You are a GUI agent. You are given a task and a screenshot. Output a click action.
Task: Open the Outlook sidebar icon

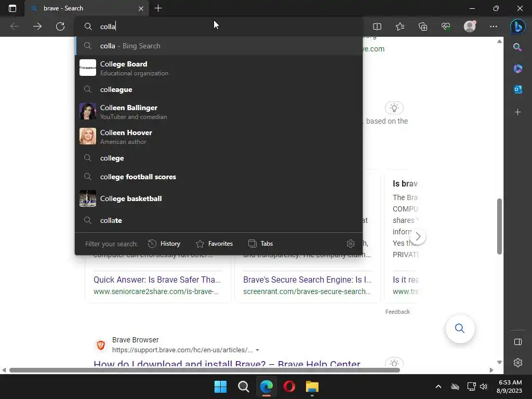coord(517,89)
